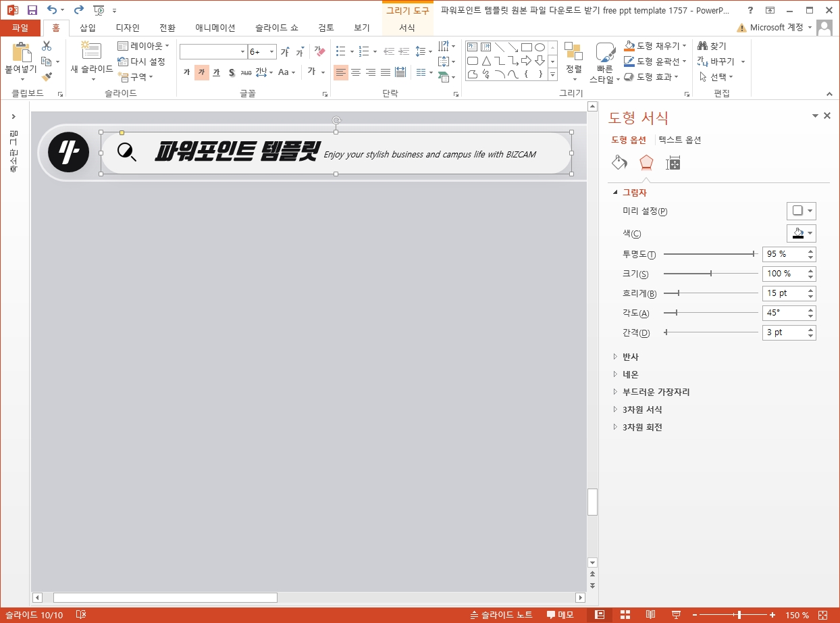
Task: Switch to Slide Sorter view icon
Action: click(625, 615)
